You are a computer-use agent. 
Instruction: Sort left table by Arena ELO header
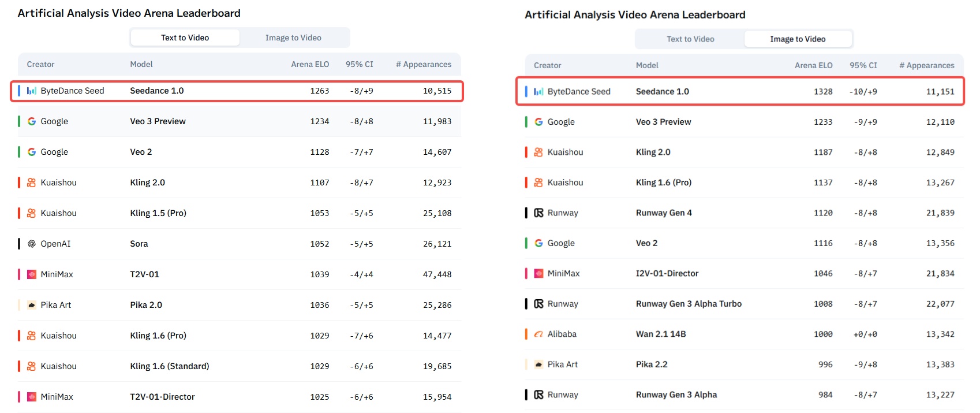pos(310,64)
